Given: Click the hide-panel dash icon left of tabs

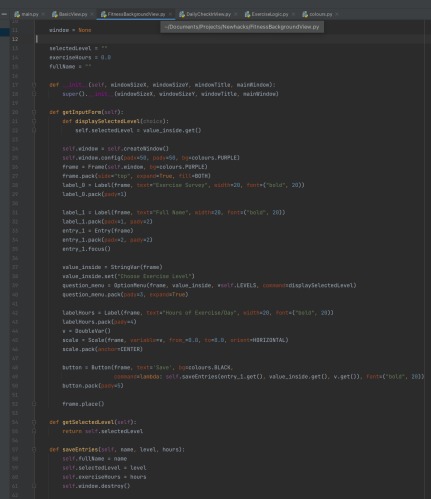Looking at the screenshot, I should point(4,14).
